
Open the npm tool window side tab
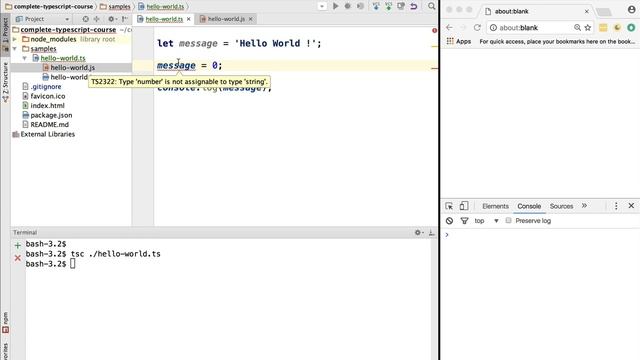5,322
